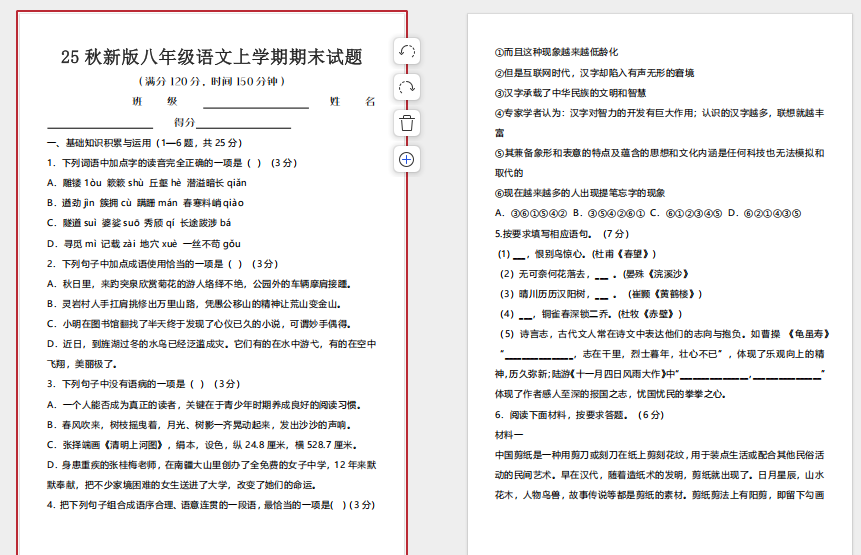Viewport: 861px width, 555px height.
Task: Rotate the page clockwise
Action: tap(407, 87)
